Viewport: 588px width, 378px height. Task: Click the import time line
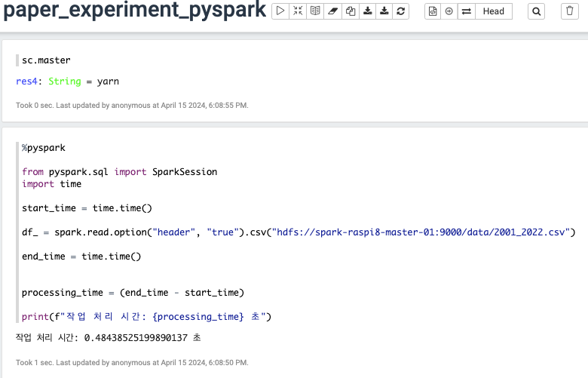pos(51,184)
